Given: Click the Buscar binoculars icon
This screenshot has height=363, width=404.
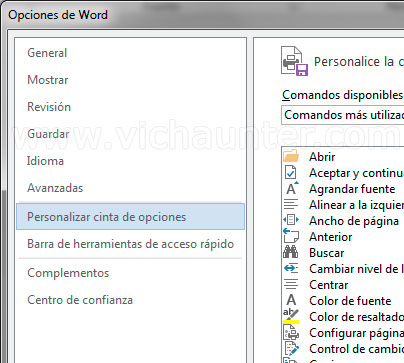Looking at the screenshot, I should pyautogui.click(x=291, y=252).
